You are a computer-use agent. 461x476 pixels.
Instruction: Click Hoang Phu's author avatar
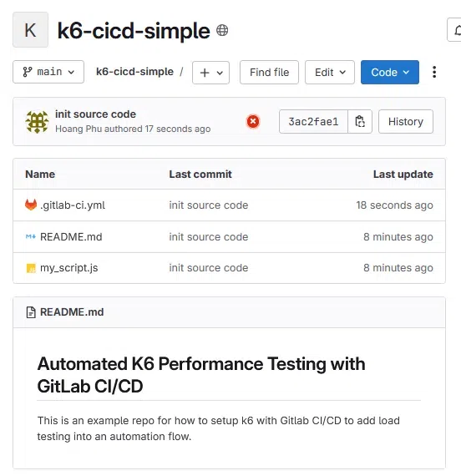(x=37, y=122)
